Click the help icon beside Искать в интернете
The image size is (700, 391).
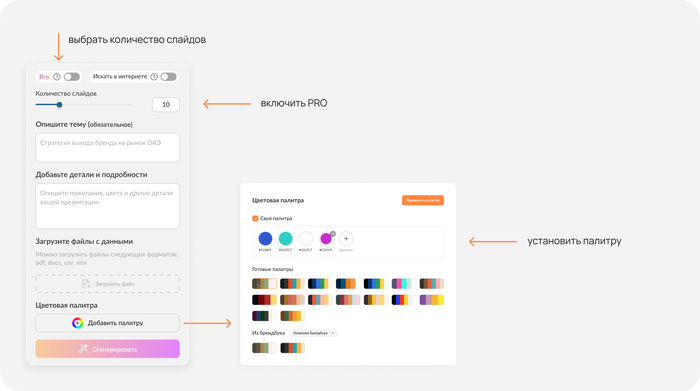point(154,77)
